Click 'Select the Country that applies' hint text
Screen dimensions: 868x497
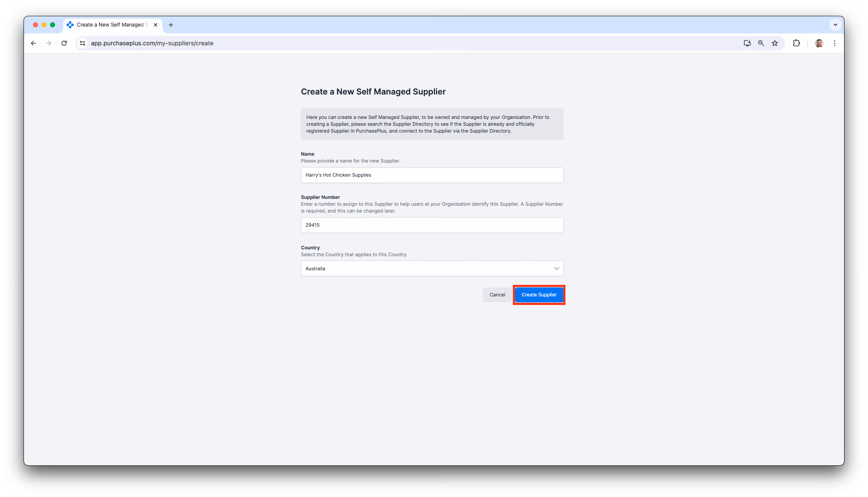tap(354, 254)
